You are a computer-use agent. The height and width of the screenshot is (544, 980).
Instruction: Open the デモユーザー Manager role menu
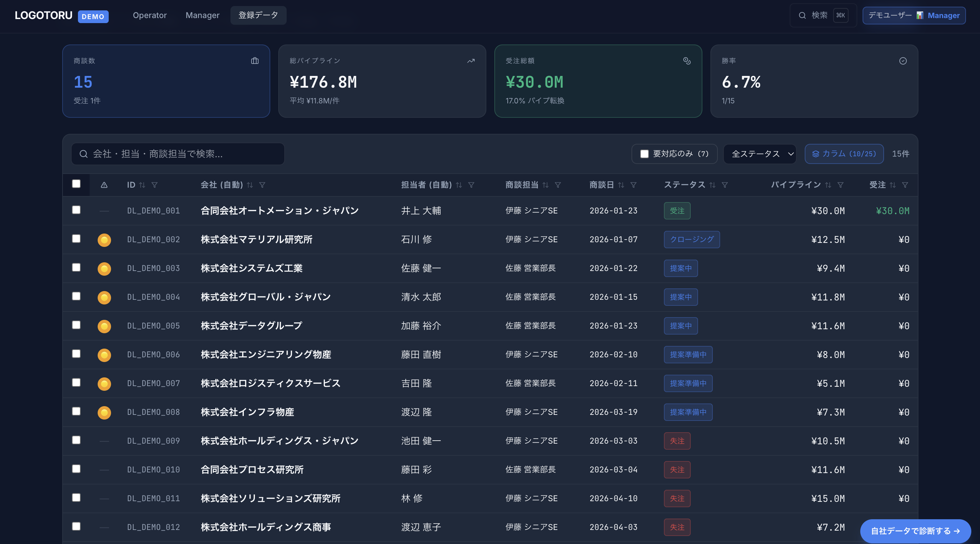point(914,16)
